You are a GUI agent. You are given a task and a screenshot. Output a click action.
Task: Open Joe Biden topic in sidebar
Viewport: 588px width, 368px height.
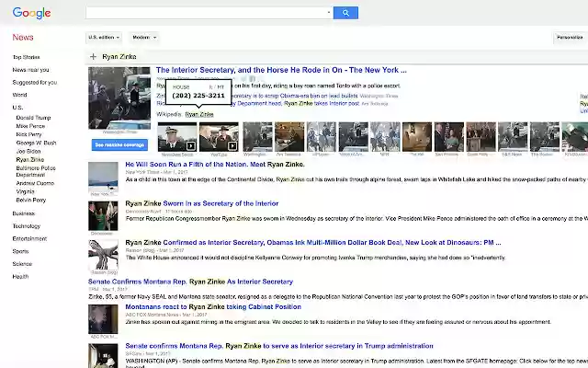pyautogui.click(x=28, y=151)
